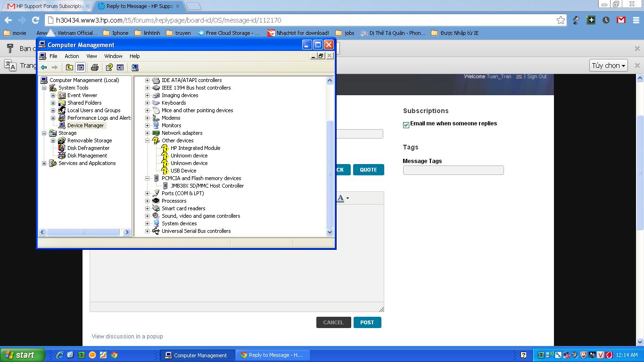Click the HP Integrated Module warning icon
644x362 pixels.
[x=165, y=148]
